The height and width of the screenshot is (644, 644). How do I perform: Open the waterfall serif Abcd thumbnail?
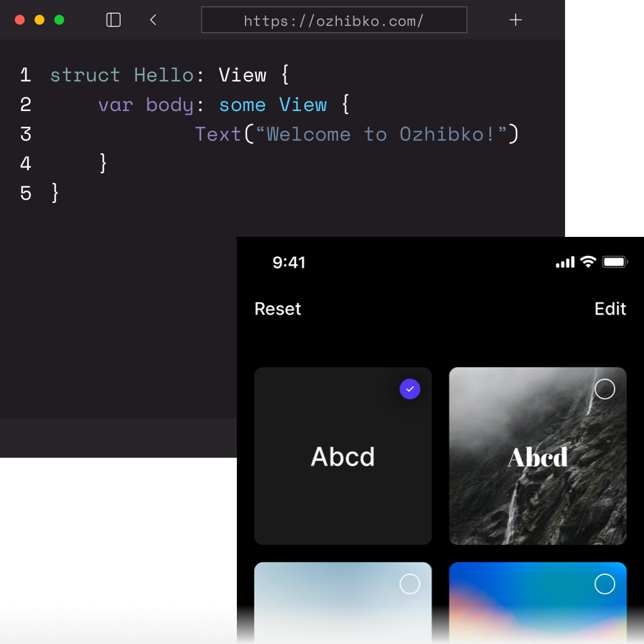coord(537,456)
